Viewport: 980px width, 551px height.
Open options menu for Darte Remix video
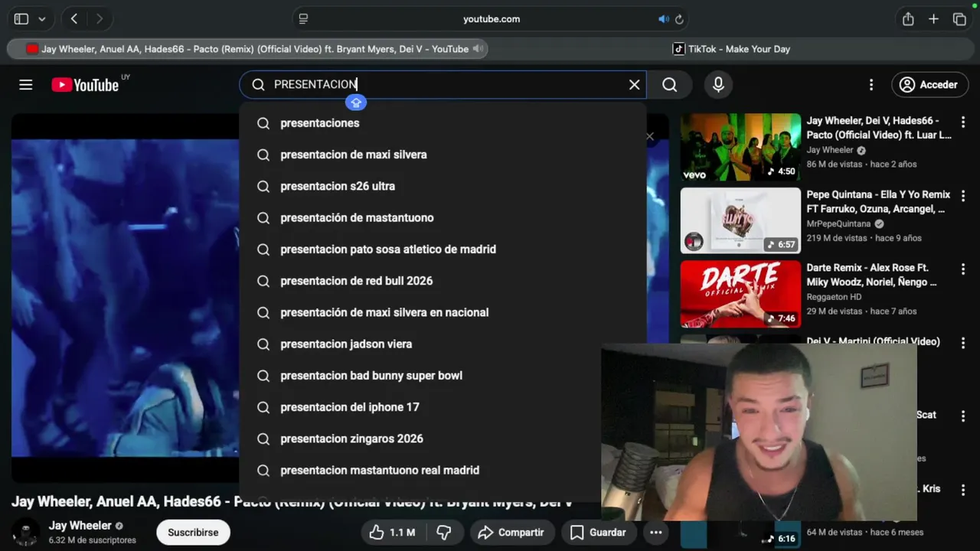[x=963, y=269]
